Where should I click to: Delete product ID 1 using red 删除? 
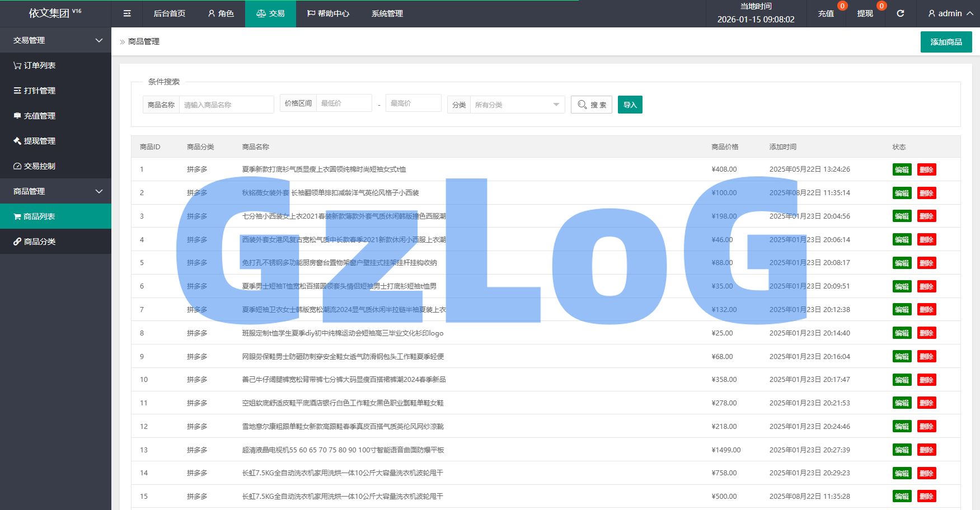click(x=926, y=169)
